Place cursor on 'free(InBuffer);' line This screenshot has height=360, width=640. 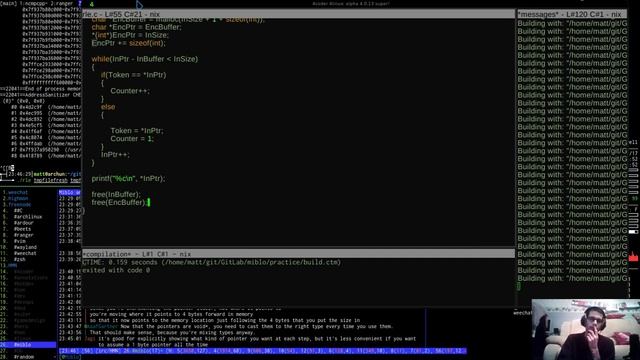pos(116,195)
